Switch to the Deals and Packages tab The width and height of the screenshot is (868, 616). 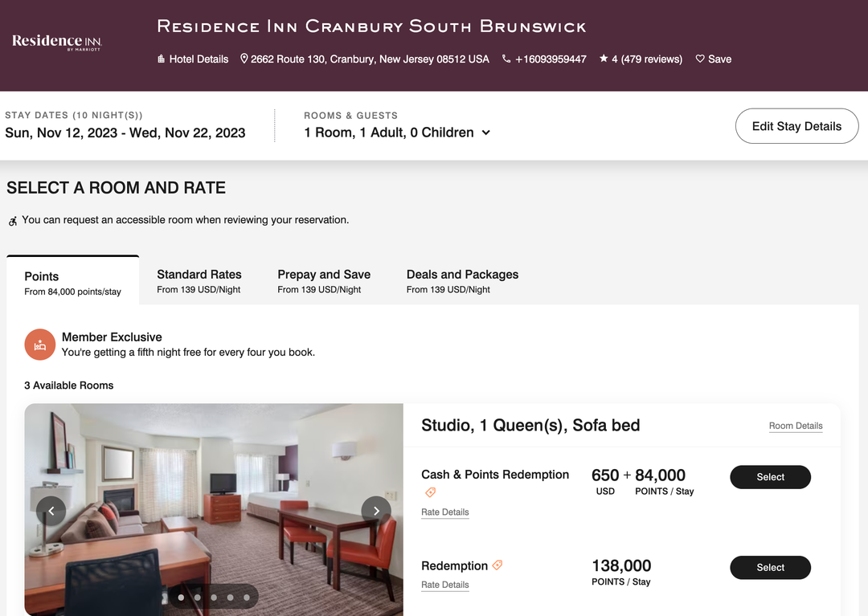(x=462, y=274)
